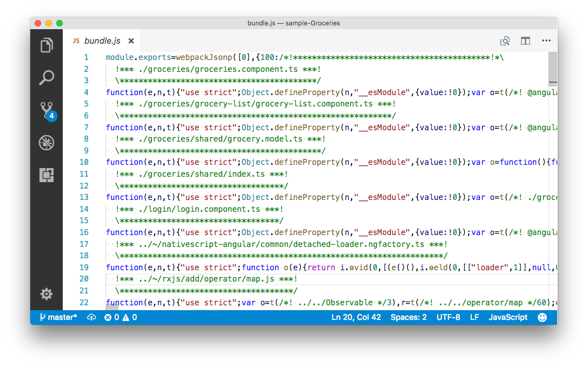Image resolution: width=588 pixels, height=368 pixels.
Task: Click the editor's vertical scrollbar
Action: (552, 69)
